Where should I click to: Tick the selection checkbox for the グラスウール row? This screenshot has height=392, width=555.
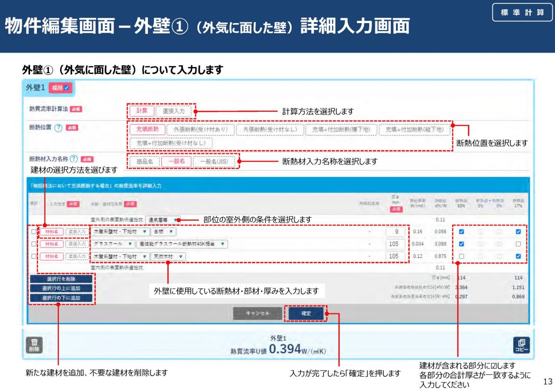coord(34,244)
